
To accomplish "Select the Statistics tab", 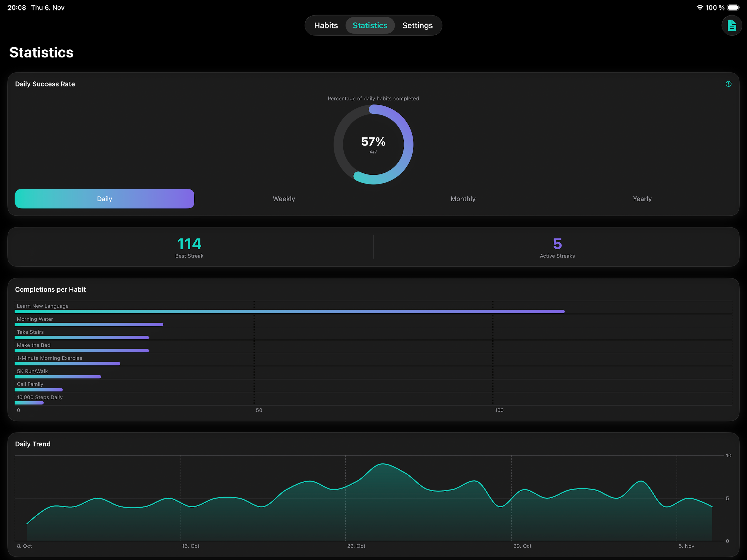I will click(370, 25).
